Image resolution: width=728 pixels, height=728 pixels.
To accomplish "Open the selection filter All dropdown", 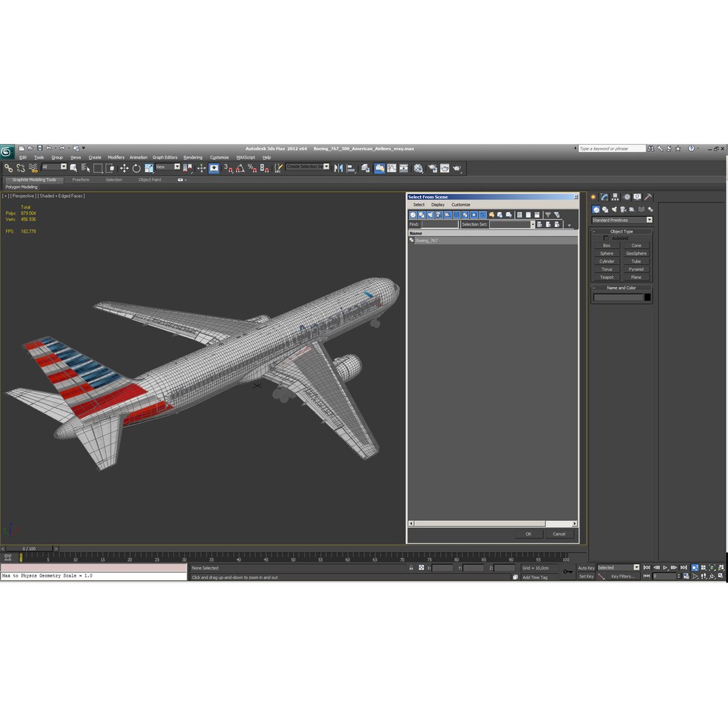I will (x=54, y=166).
